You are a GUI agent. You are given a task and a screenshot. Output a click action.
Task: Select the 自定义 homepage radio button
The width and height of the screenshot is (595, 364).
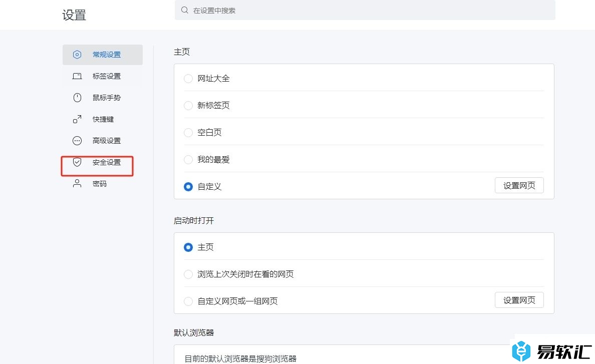[x=188, y=187]
